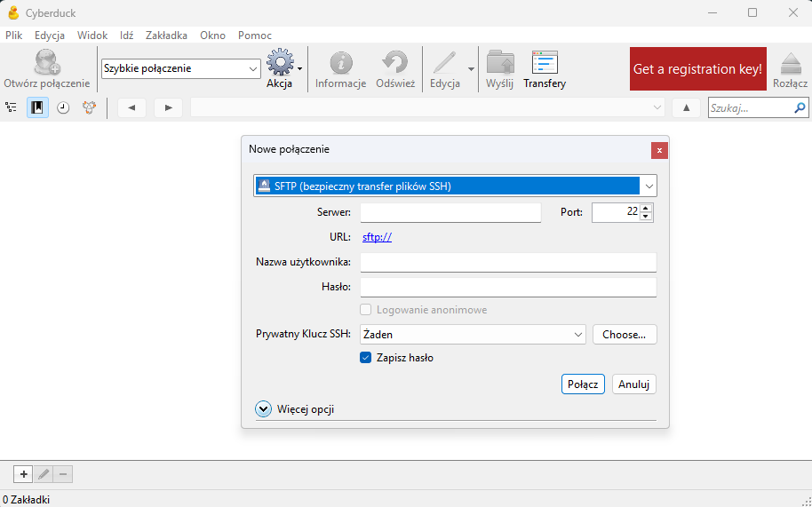
Task: Open the Plik menu
Action: [x=14, y=36]
